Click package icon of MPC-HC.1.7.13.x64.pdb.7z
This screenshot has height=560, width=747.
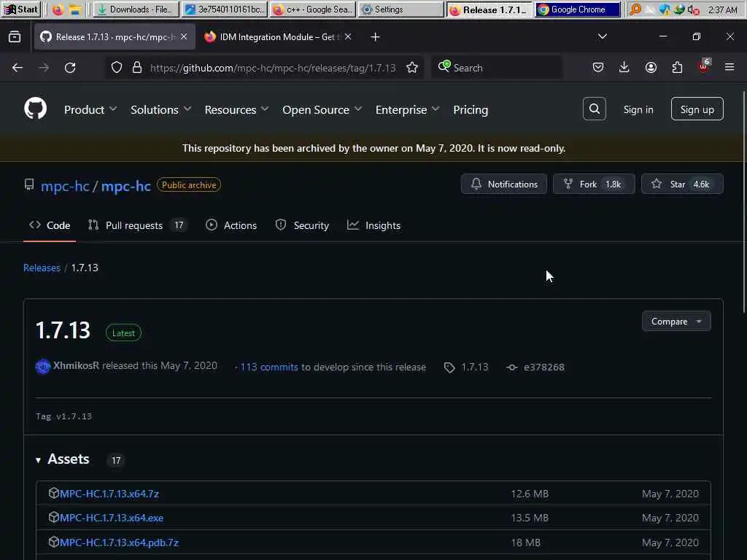click(x=53, y=542)
